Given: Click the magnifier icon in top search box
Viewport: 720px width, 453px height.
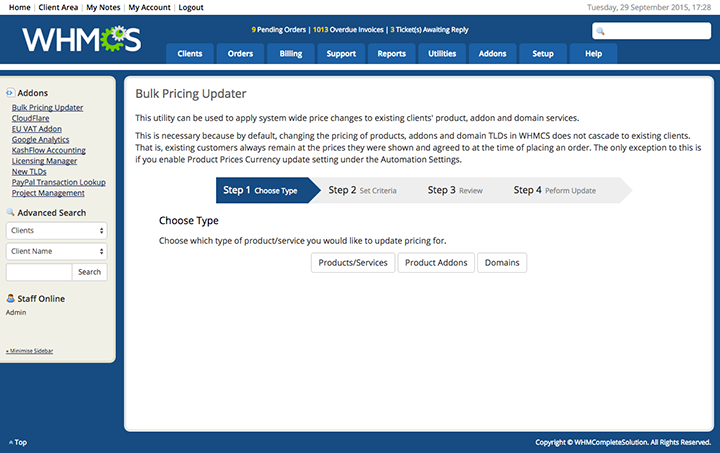Looking at the screenshot, I should click(x=600, y=31).
